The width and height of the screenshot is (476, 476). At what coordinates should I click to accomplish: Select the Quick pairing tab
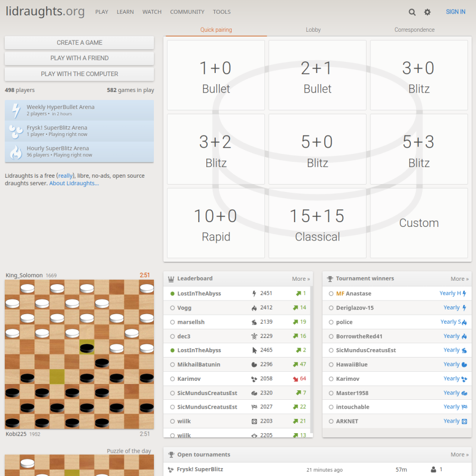click(216, 30)
